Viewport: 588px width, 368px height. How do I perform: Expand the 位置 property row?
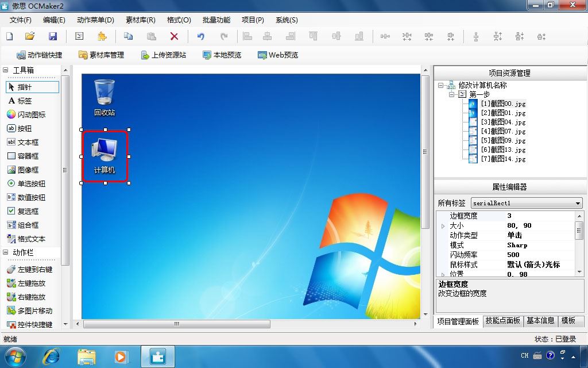(443, 274)
